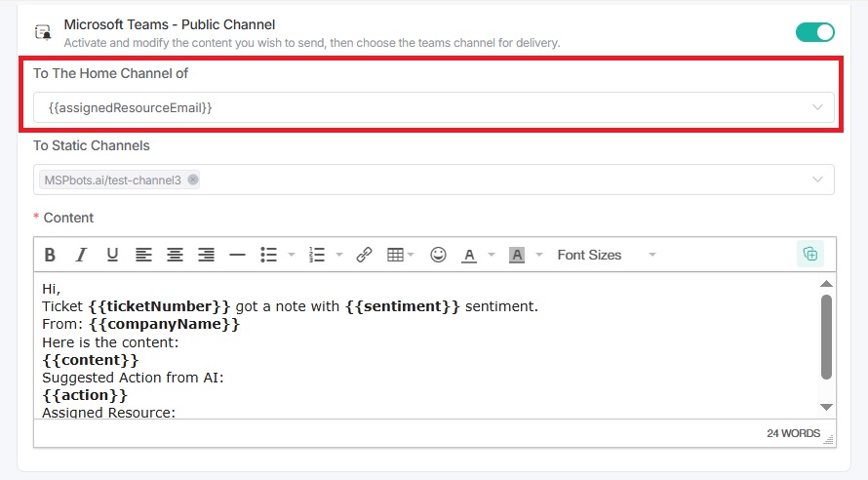868x480 pixels.
Task: Click the editor resize handle corner
Action: click(x=829, y=440)
